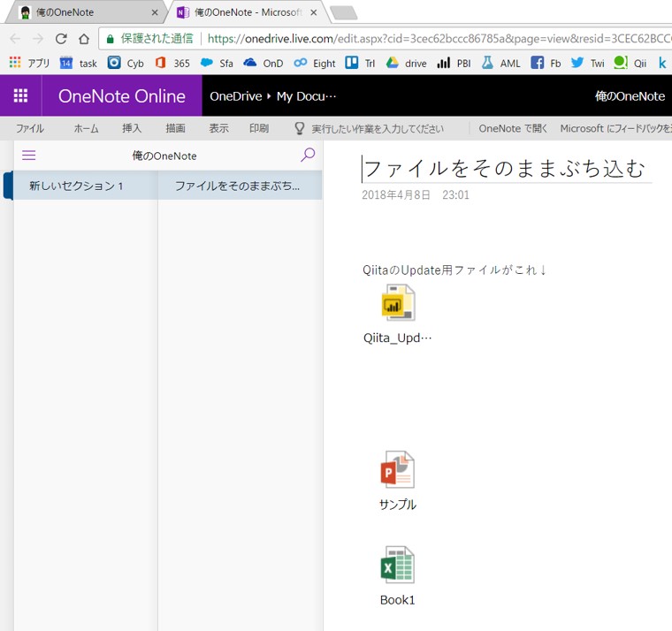Click the page title ファイルをそのままぶち込む
This screenshot has width=672, height=631.
505,168
